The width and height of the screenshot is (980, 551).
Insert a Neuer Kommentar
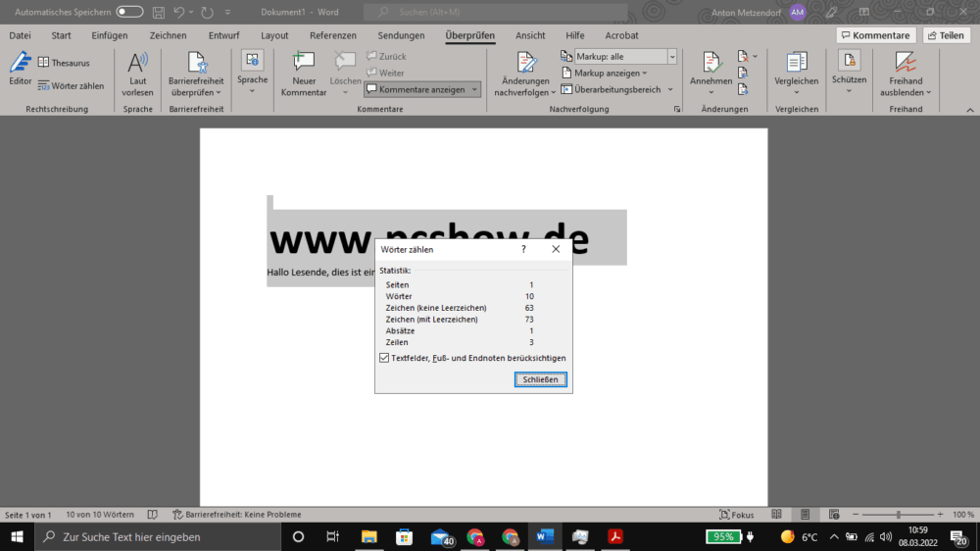point(304,75)
